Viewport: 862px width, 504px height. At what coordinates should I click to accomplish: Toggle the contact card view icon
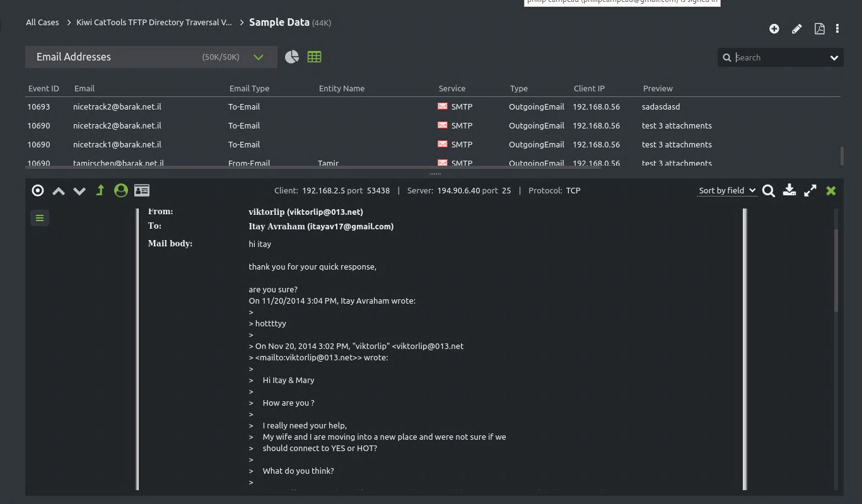pos(142,190)
